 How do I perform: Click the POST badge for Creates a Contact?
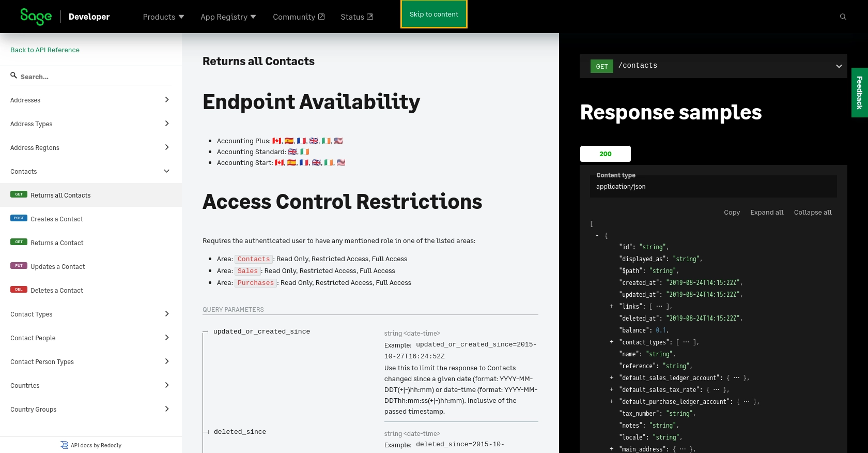(19, 218)
